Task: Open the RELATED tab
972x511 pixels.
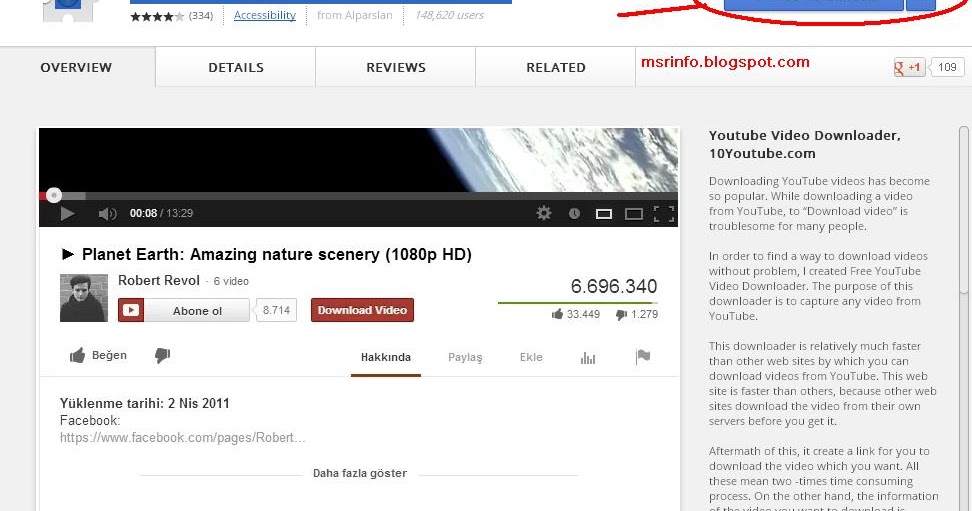Action: (555, 68)
